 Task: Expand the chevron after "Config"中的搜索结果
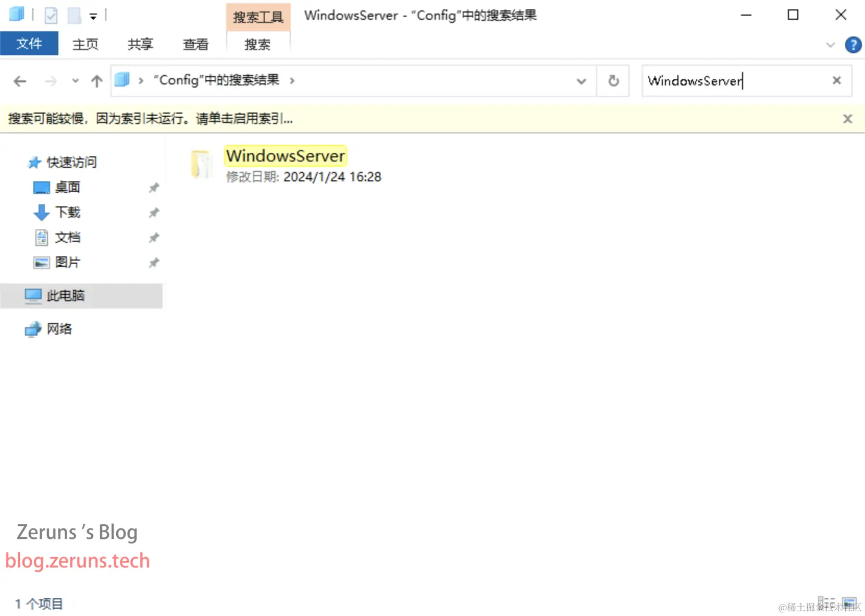click(292, 81)
